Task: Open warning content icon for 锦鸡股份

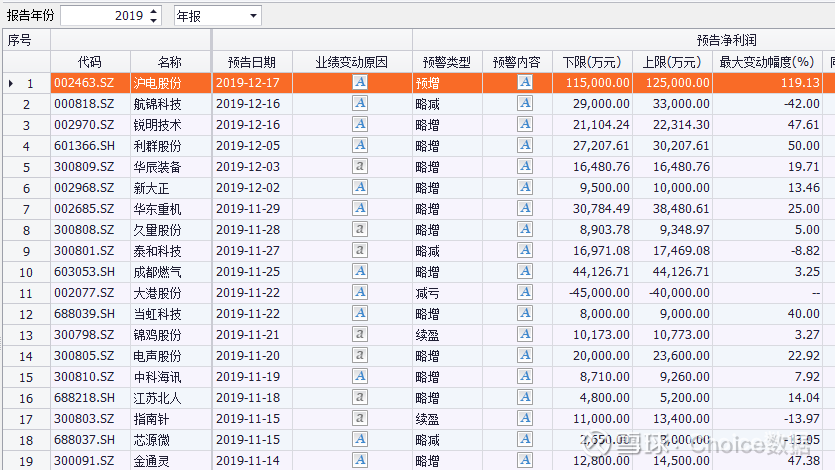Action: (x=525, y=334)
